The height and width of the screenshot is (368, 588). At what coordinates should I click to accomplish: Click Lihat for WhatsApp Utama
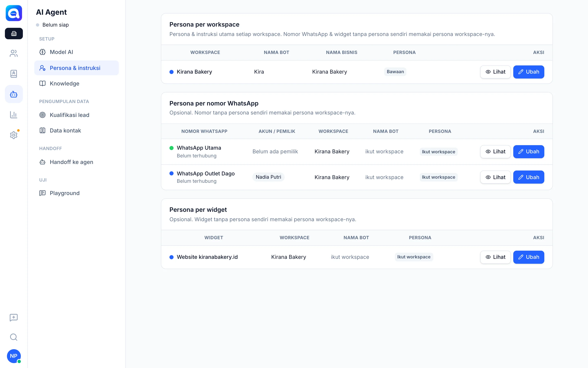[x=496, y=152]
